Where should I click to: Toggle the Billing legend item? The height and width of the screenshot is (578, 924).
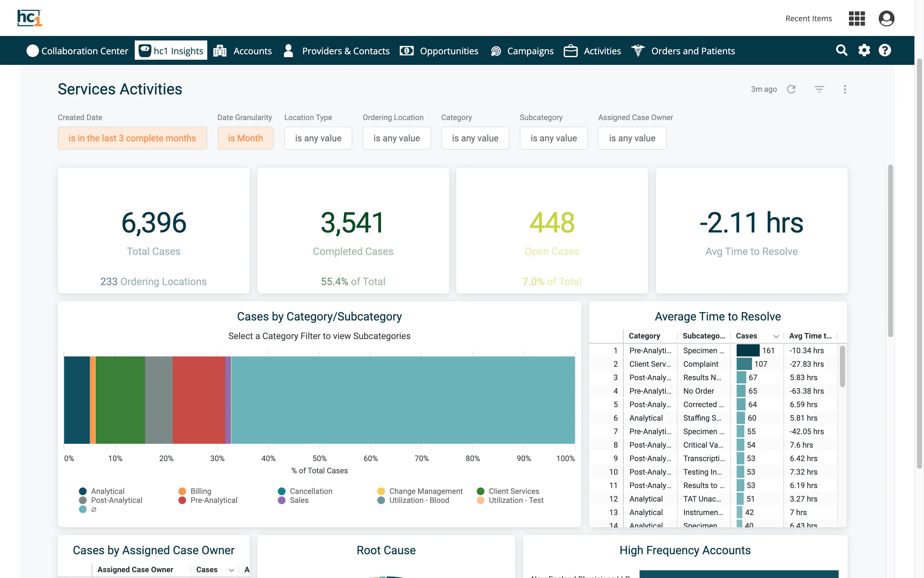(195, 491)
